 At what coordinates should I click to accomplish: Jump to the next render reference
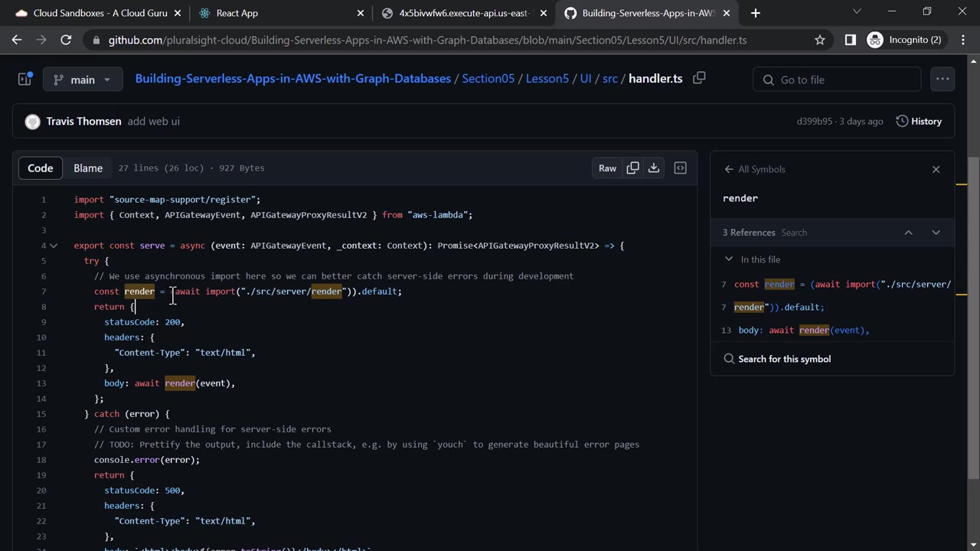936,233
